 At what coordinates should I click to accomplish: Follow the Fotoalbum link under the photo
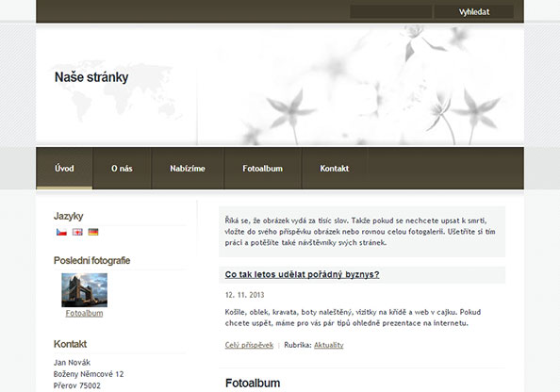click(x=84, y=313)
